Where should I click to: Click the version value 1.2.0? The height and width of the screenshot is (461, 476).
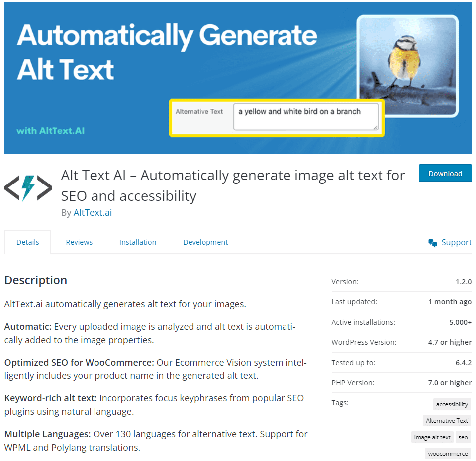(464, 282)
